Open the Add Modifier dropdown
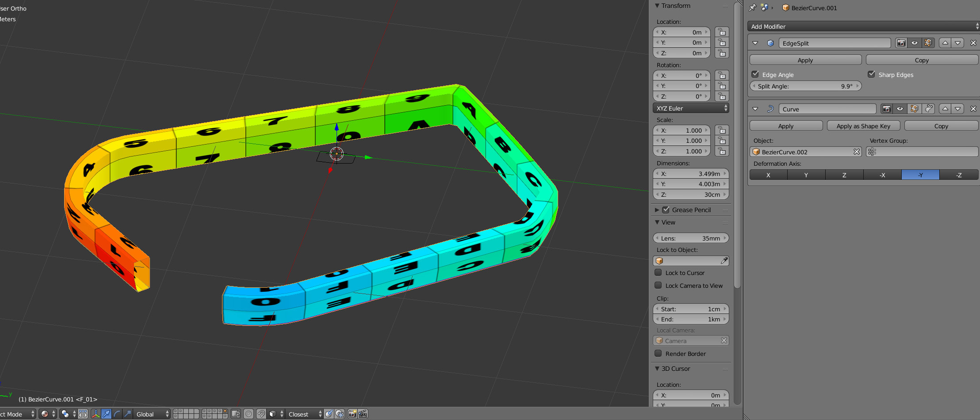Image resolution: width=980 pixels, height=420 pixels. click(x=863, y=27)
